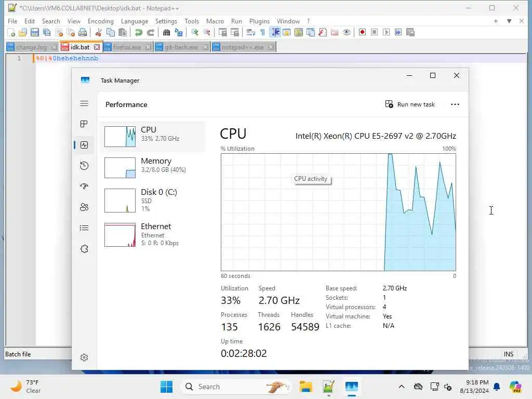Click the Paste toolbar icon
The width and height of the screenshot is (532, 399).
tap(123, 32)
